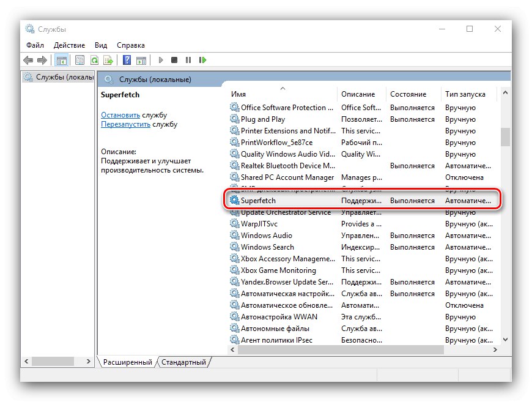The width and height of the screenshot is (532, 402).
Task: Select Realtek Bluetooth Device M... service
Action: click(x=288, y=165)
